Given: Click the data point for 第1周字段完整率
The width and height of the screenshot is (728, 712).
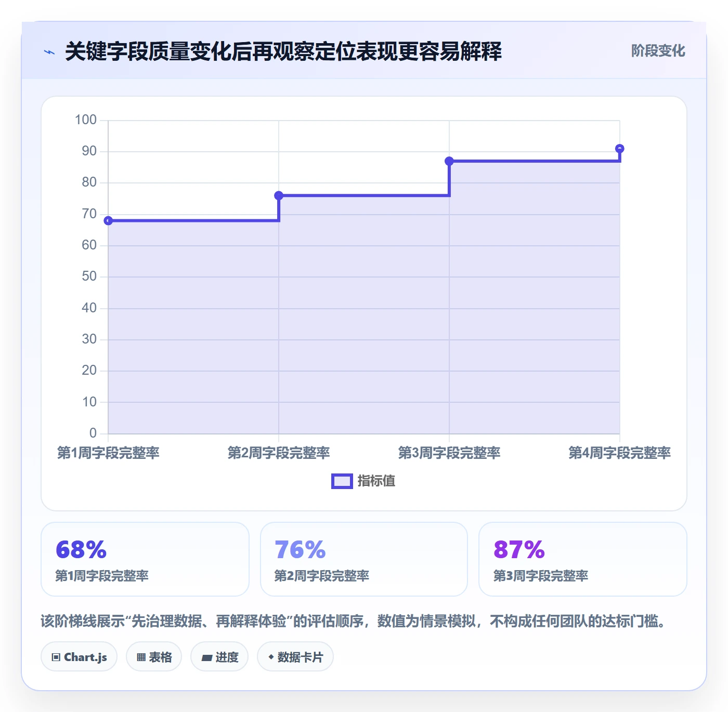Looking at the screenshot, I should [108, 221].
